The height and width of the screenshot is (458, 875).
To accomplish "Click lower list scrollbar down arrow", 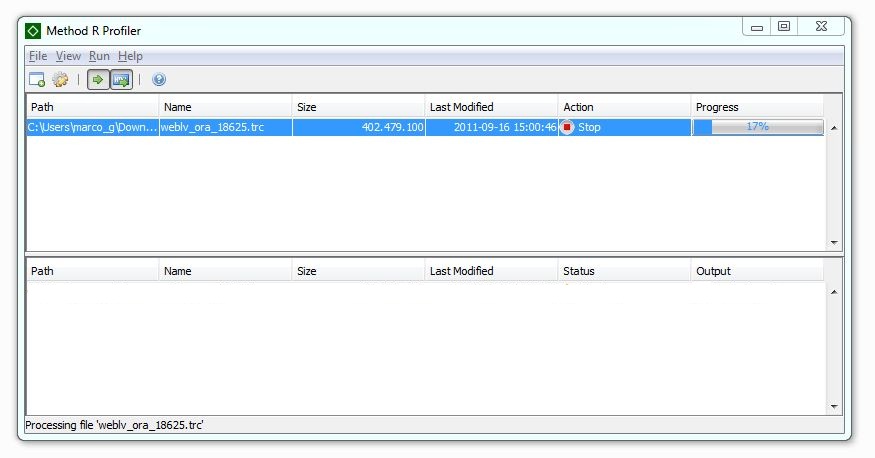I will coord(834,407).
